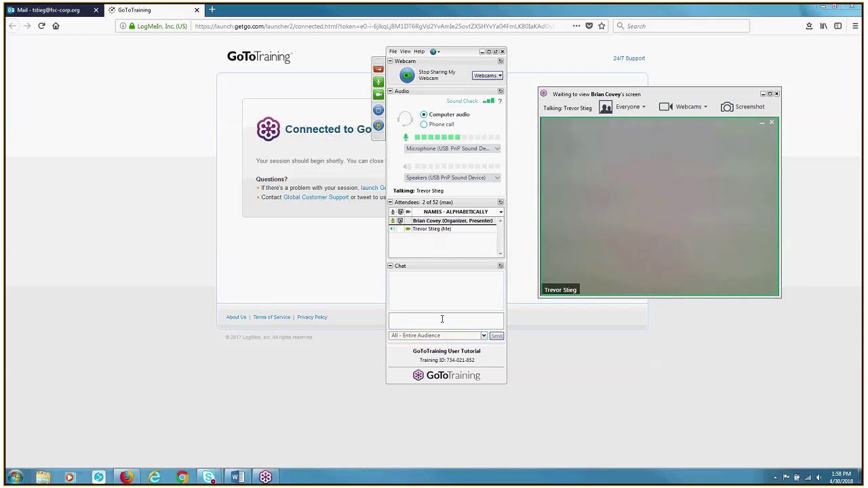Open Global Customer Support link

coord(316,197)
